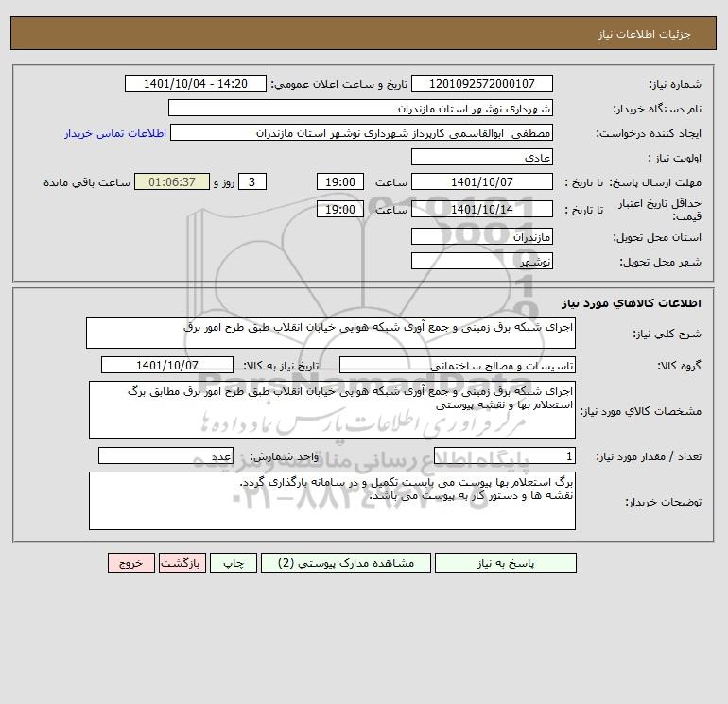This screenshot has height=704, width=728.
Task: Click the remaining days field showing 3
Action: pyautogui.click(x=252, y=182)
